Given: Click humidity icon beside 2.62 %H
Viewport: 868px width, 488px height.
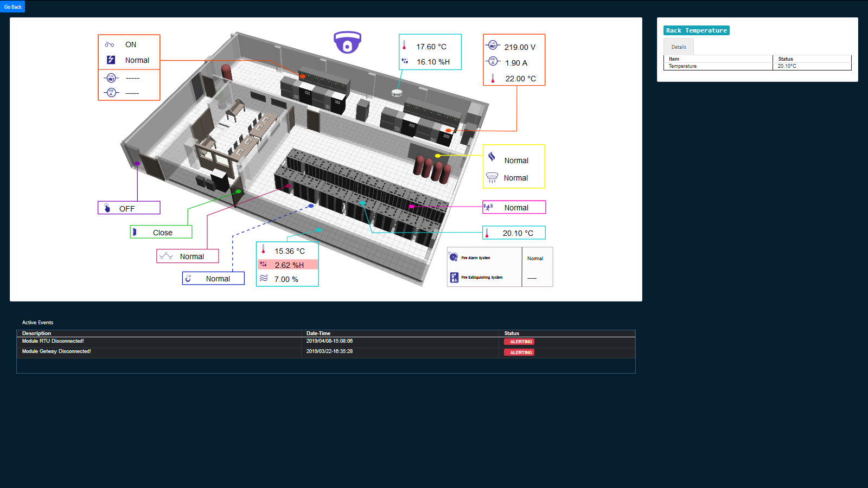Looking at the screenshot, I should click(263, 264).
